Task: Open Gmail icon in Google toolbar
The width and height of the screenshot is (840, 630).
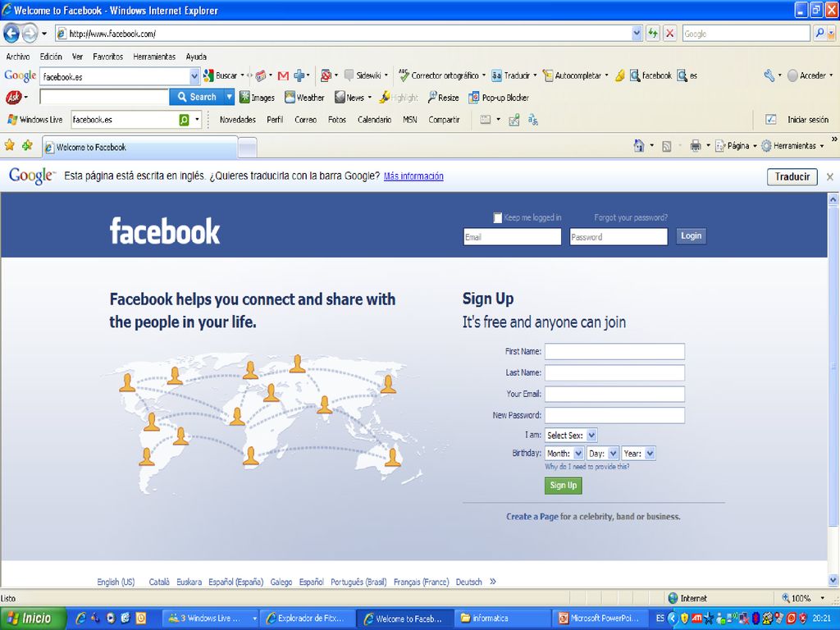Action: tap(283, 76)
